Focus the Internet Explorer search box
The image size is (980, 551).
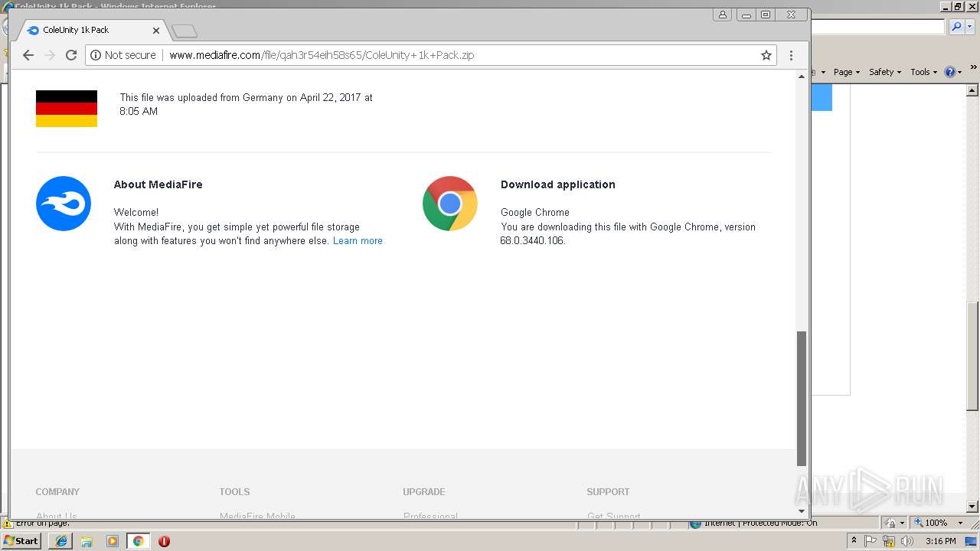tap(878, 27)
